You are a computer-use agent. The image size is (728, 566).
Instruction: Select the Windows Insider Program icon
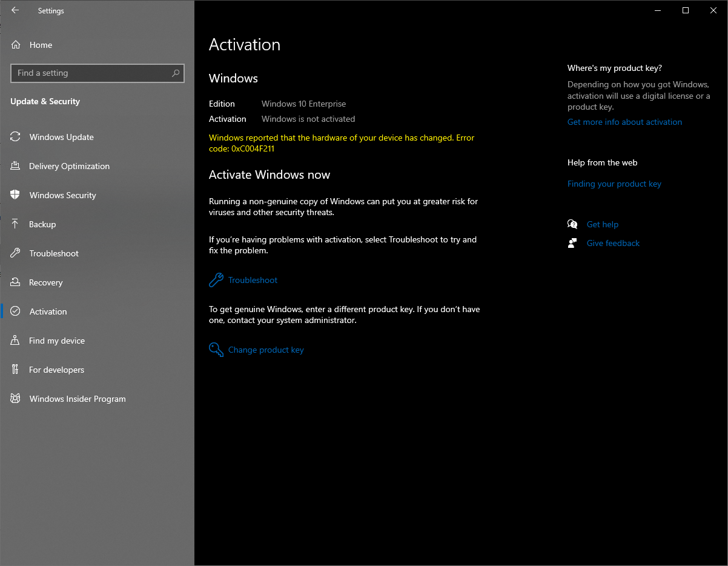(x=16, y=399)
